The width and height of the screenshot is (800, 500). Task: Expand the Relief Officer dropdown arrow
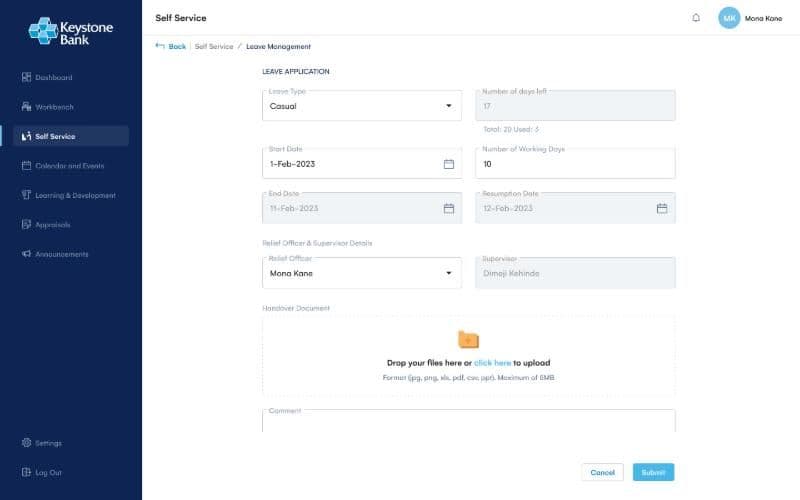449,273
